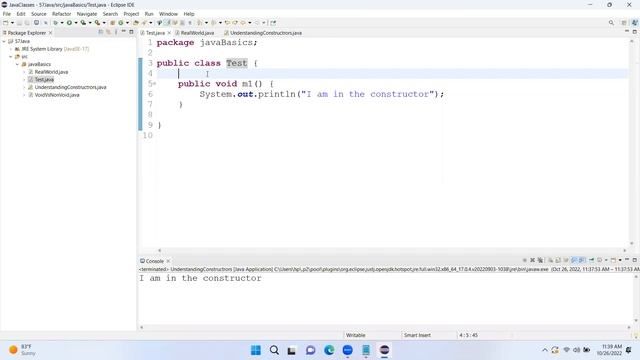Select UnderstandingConstructors.java in Package Explorer
This screenshot has height=360, width=640.
click(x=70, y=87)
